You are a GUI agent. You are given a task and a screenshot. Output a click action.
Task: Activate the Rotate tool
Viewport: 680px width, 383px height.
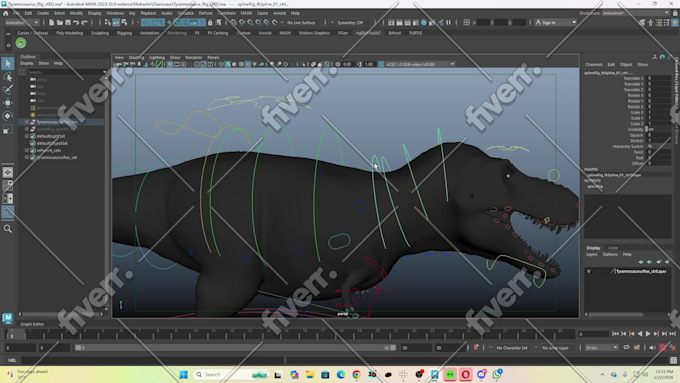point(8,116)
